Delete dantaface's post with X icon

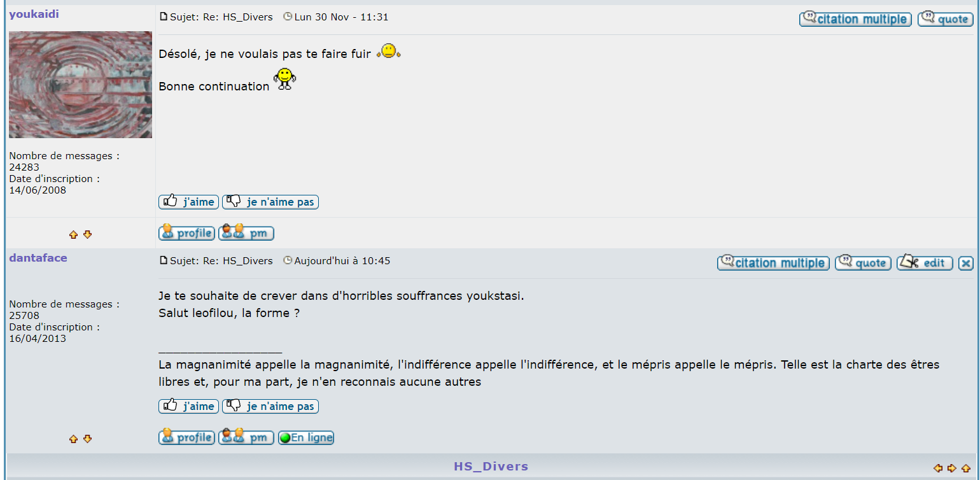pyautogui.click(x=965, y=263)
